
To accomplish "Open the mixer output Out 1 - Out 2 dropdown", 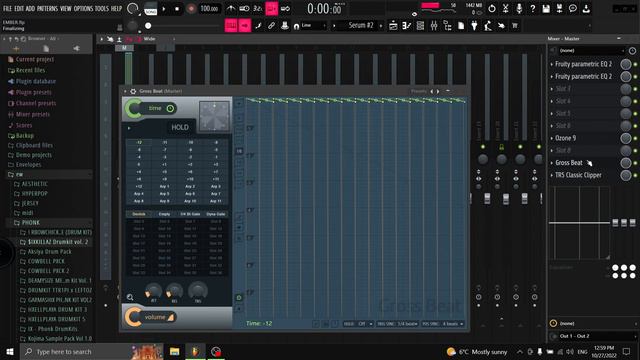I will [x=594, y=336].
